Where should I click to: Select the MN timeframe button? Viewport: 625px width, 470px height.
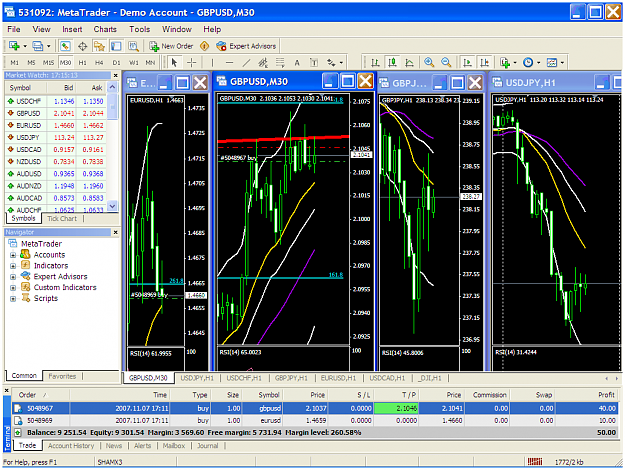[x=150, y=63]
